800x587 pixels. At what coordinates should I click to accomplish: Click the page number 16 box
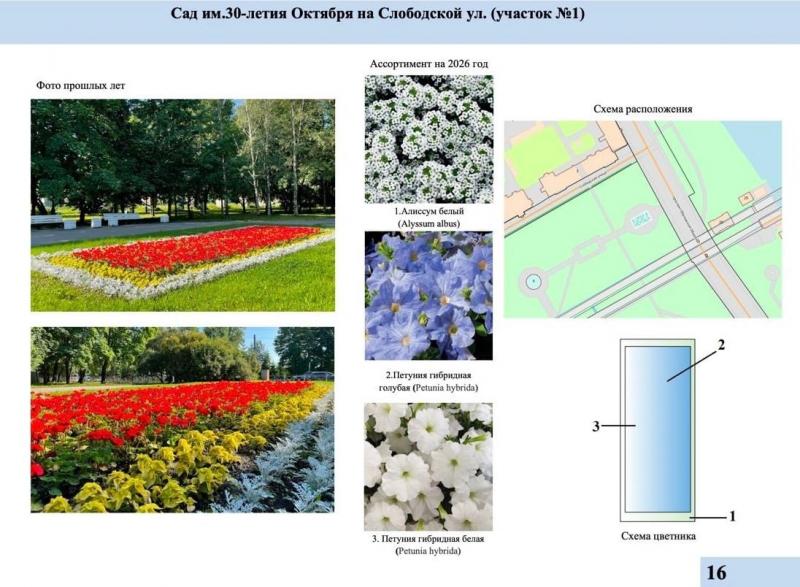pyautogui.click(x=716, y=572)
